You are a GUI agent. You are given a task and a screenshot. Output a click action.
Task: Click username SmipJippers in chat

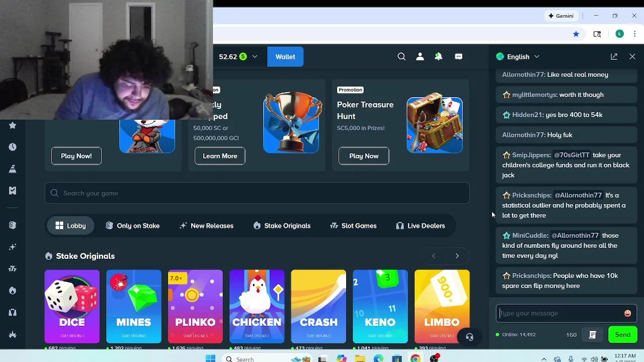[x=531, y=155]
